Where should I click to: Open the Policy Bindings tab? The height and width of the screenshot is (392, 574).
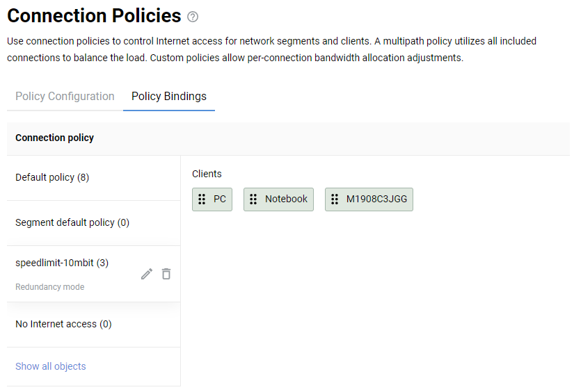pos(169,97)
